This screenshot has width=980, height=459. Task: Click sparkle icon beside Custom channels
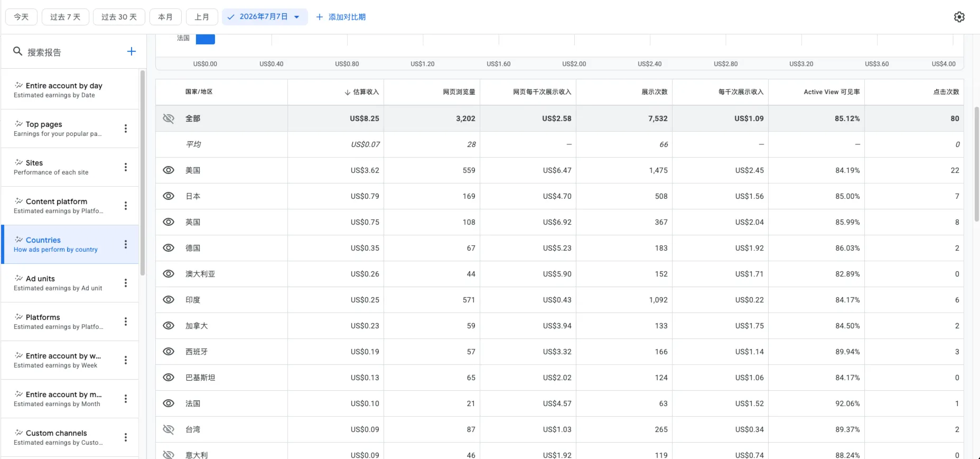19,433
